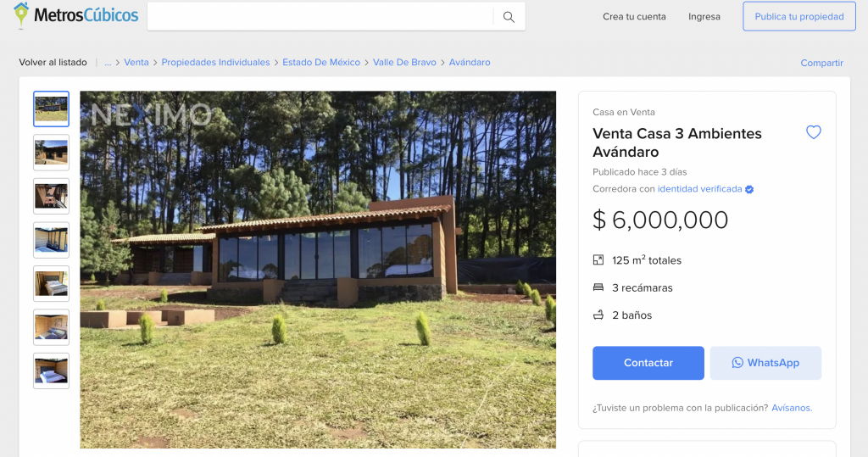Viewport: 868px width, 457px height.
Task: Select the second photo thumbnail
Action: [52, 153]
